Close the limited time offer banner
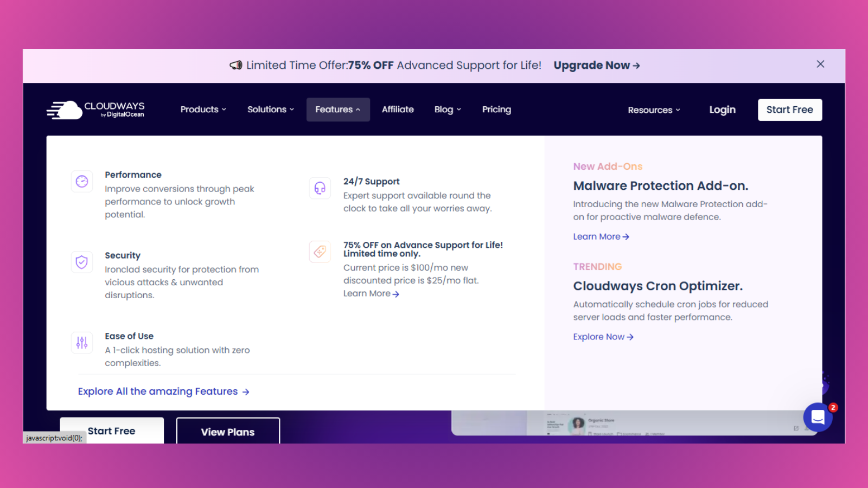The height and width of the screenshot is (488, 868). tap(820, 64)
